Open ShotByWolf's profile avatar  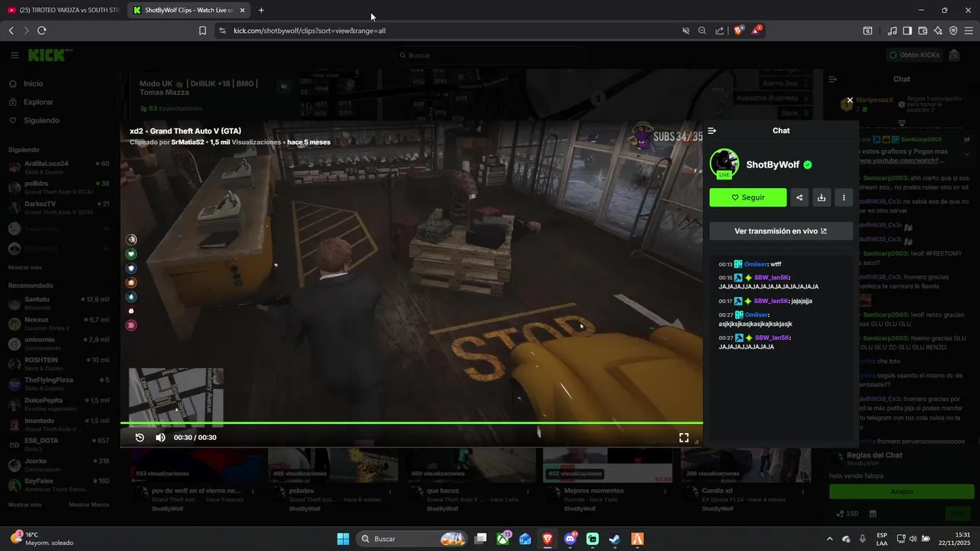coord(724,164)
